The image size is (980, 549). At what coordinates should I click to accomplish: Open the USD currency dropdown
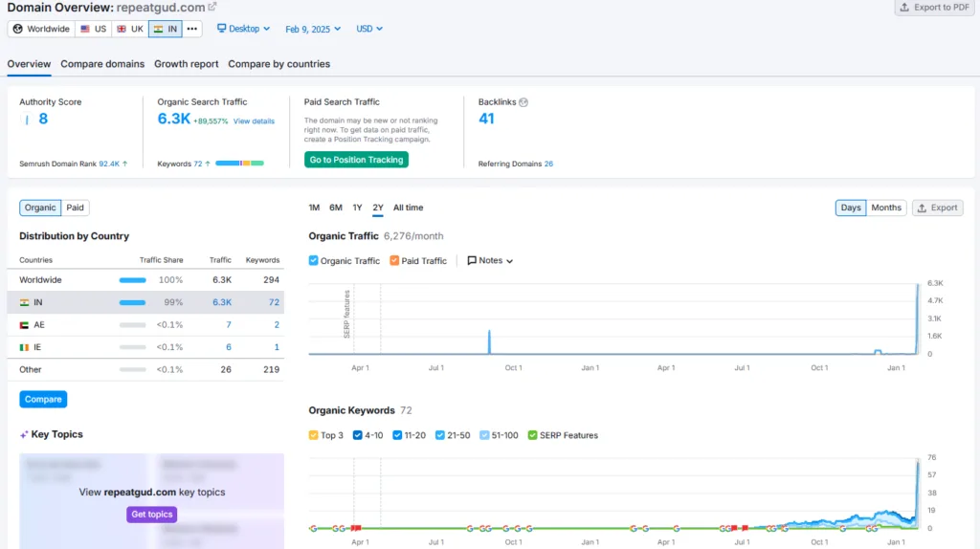[x=369, y=29]
